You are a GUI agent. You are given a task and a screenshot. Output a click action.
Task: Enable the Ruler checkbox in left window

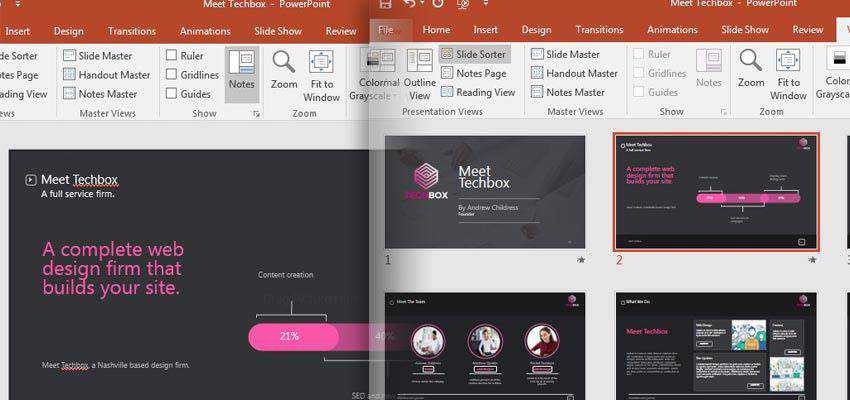pyautogui.click(x=172, y=55)
